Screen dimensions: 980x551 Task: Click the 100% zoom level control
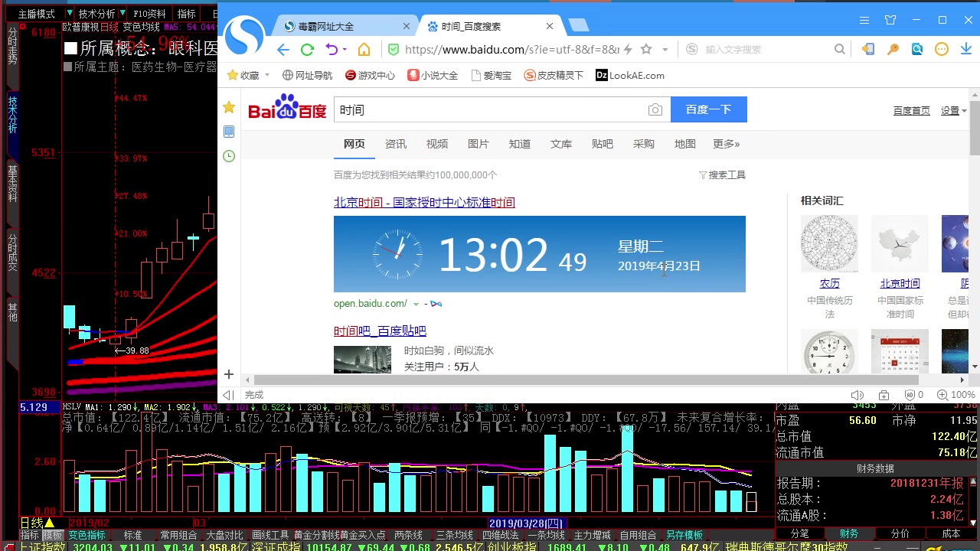click(958, 395)
